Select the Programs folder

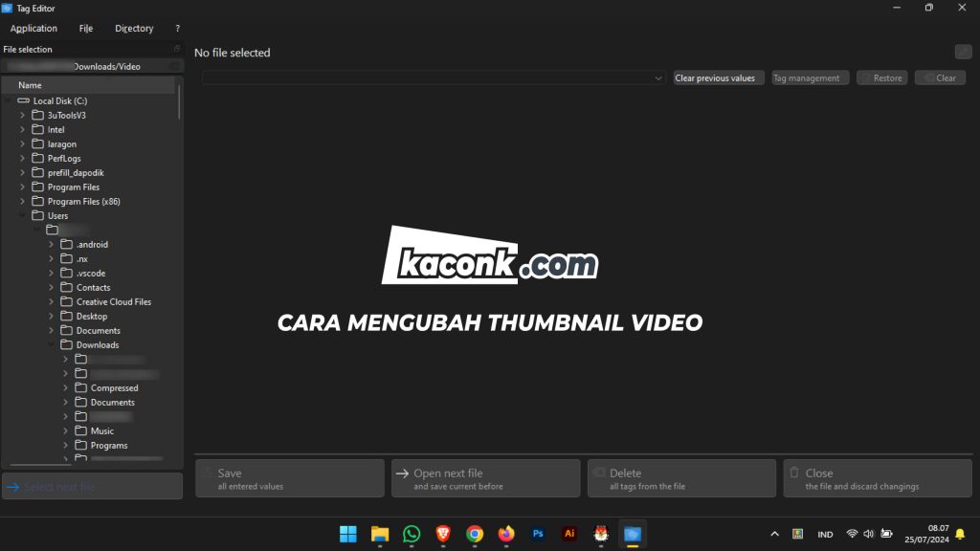[109, 446]
